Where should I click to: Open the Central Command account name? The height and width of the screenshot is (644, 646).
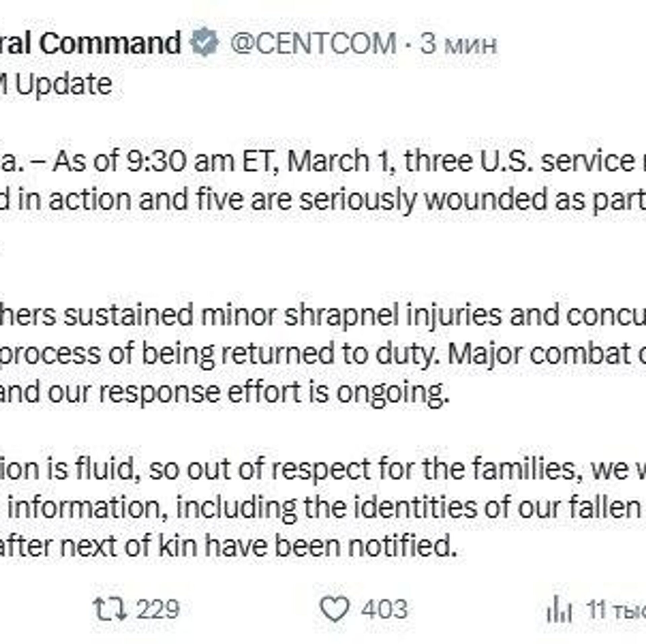pos(91,43)
